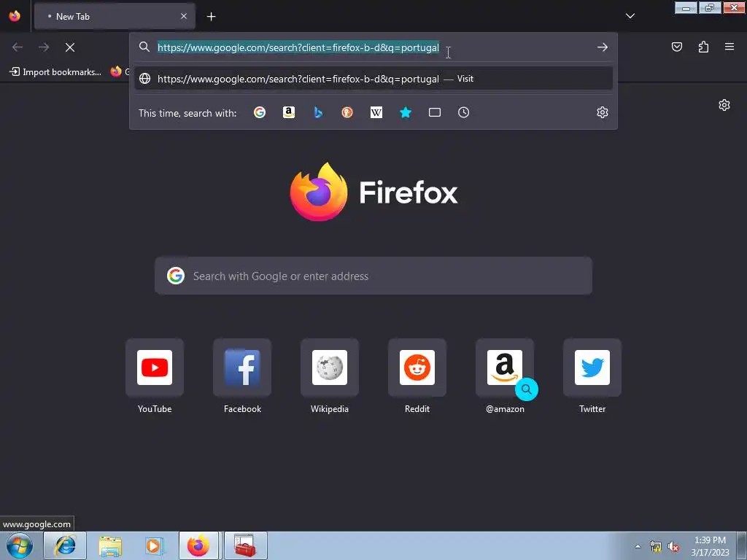Viewport: 747px width, 560px height.
Task: Expand the List all tabs dropdown arrow
Action: pos(630,16)
